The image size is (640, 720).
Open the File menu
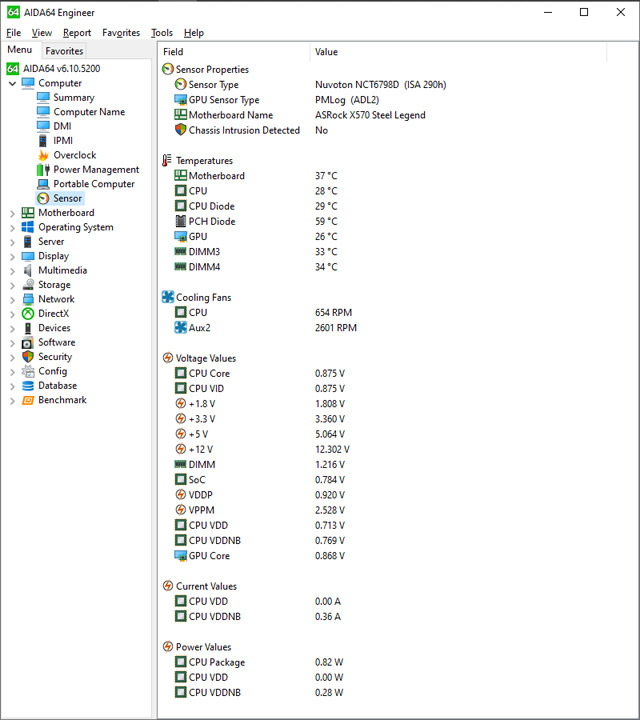13,33
